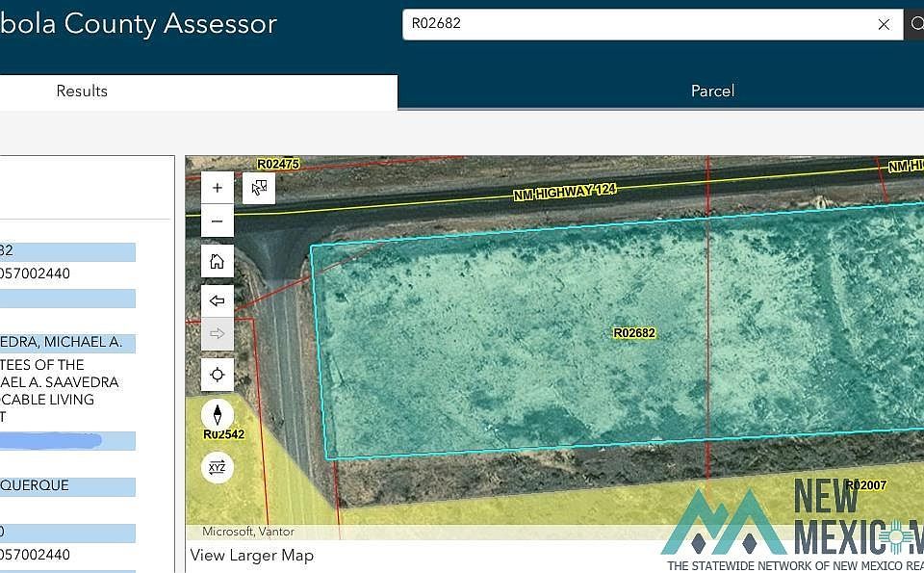Select the Cibola County Assessor title

click(139, 24)
